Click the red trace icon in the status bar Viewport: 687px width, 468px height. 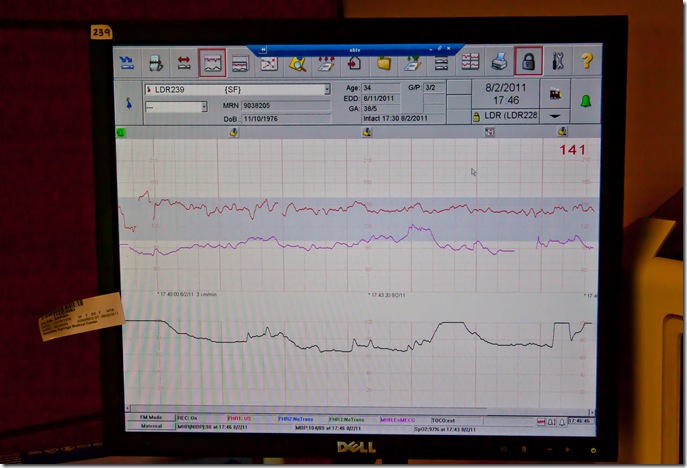541,422
